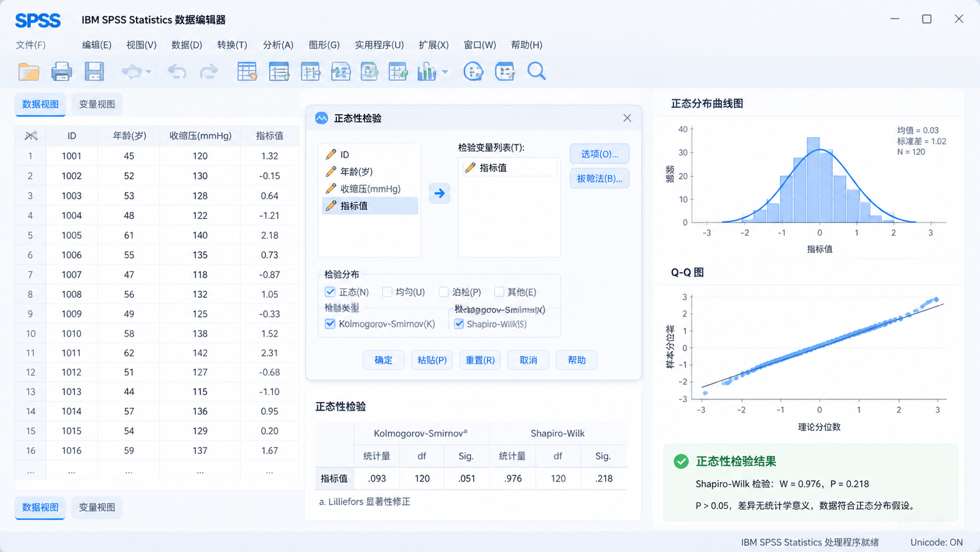Viewport: 980px width, 552px height.
Task: Select 年龄(岁) variable in dialog list
Action: coord(370,171)
